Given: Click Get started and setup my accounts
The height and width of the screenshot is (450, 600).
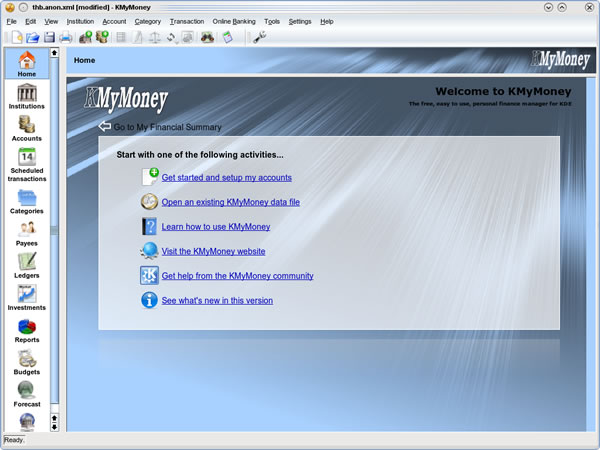Looking at the screenshot, I should (227, 178).
